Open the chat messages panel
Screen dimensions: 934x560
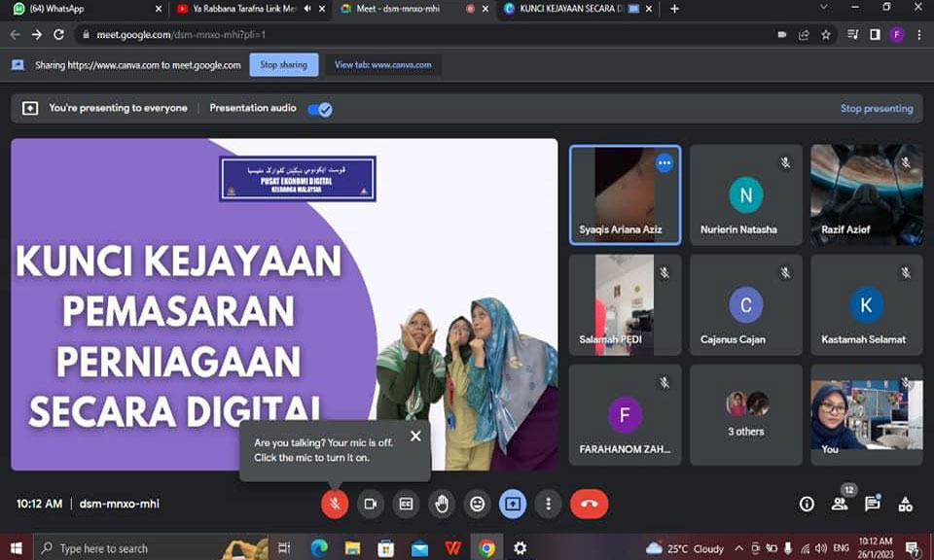[x=873, y=504]
